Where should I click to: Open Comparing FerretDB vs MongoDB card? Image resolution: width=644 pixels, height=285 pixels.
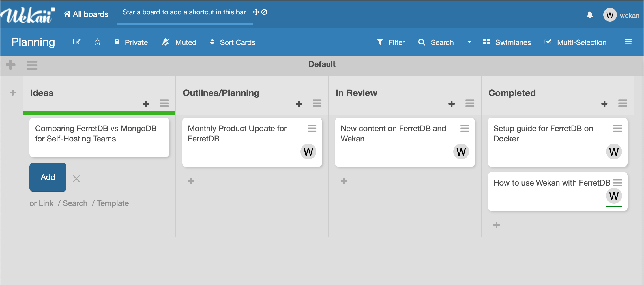[99, 137]
